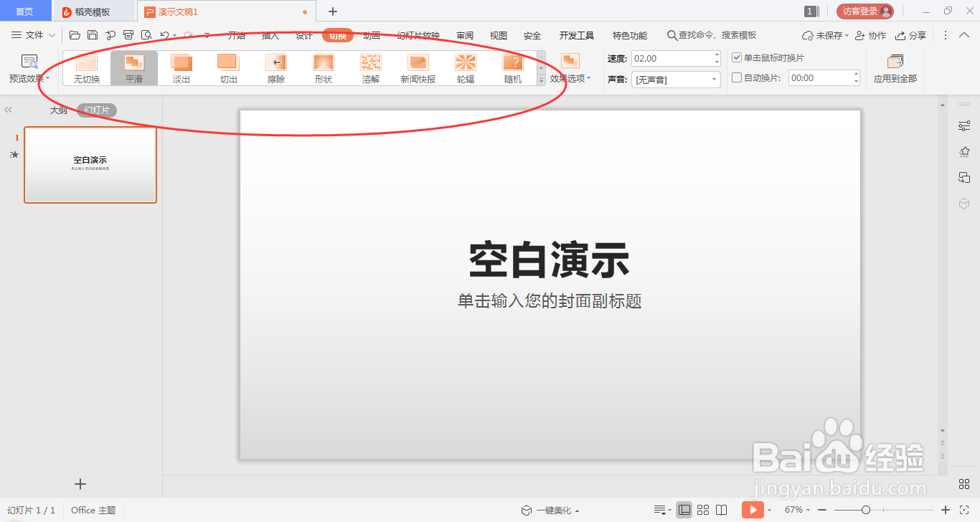Click the zoom slider handle

coord(866,510)
